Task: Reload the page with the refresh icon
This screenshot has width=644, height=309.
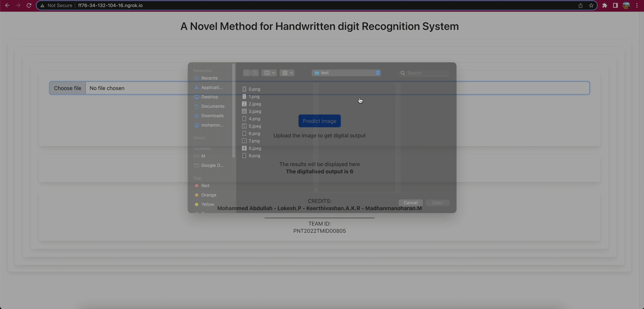Action: 29,5
